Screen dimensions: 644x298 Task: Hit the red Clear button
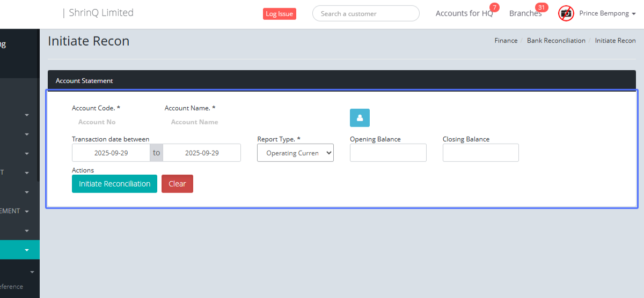[177, 184]
